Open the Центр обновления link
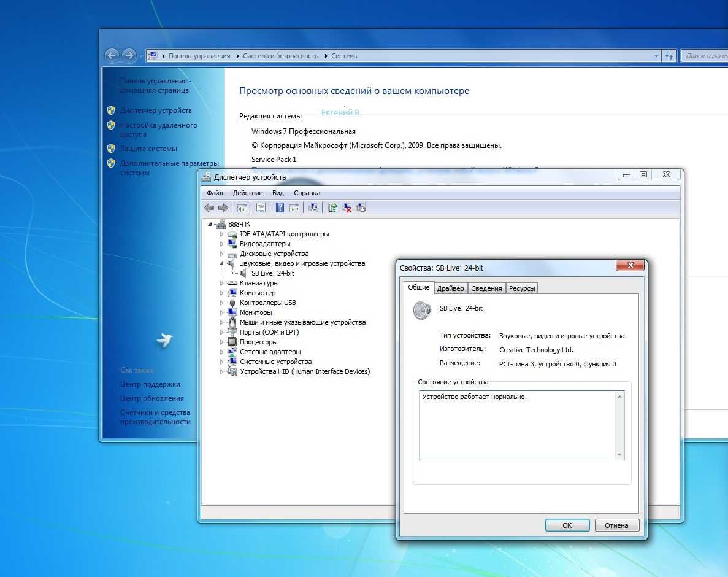Screen dimensions: 728x577 152,398
